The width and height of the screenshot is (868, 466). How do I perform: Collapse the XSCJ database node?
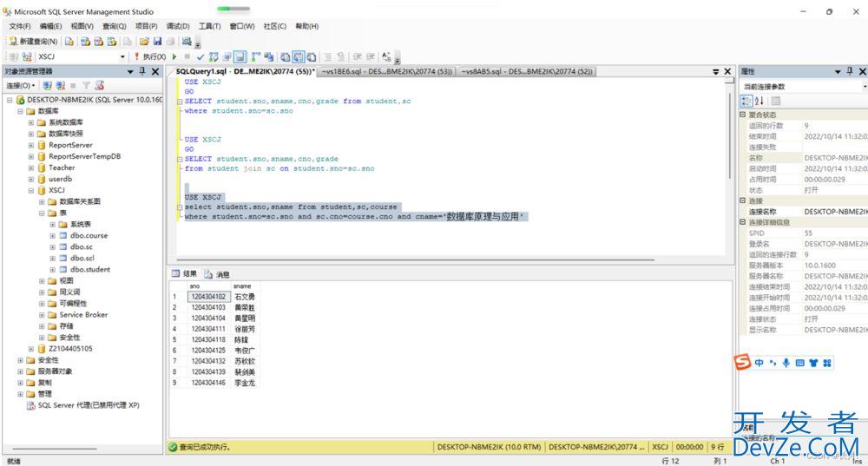point(31,190)
